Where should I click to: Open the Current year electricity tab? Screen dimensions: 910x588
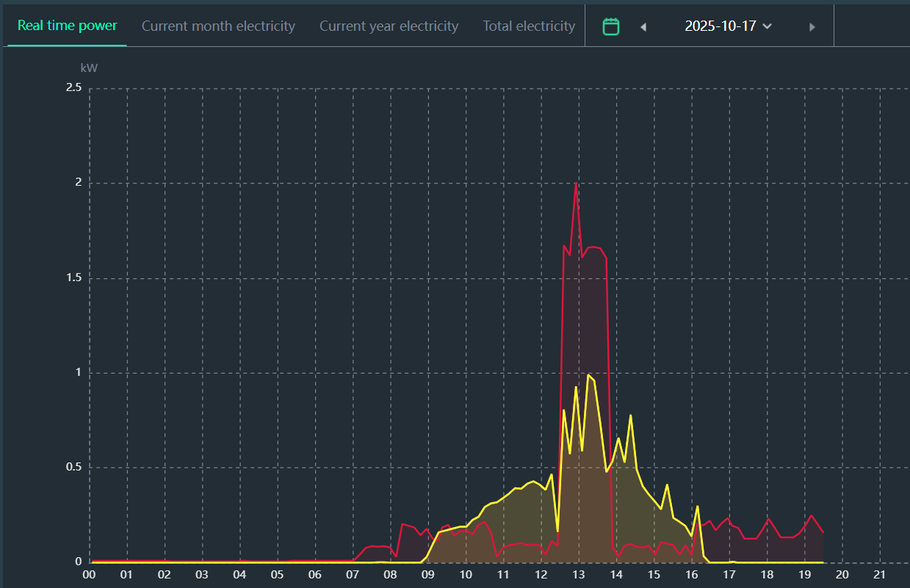[x=389, y=26]
